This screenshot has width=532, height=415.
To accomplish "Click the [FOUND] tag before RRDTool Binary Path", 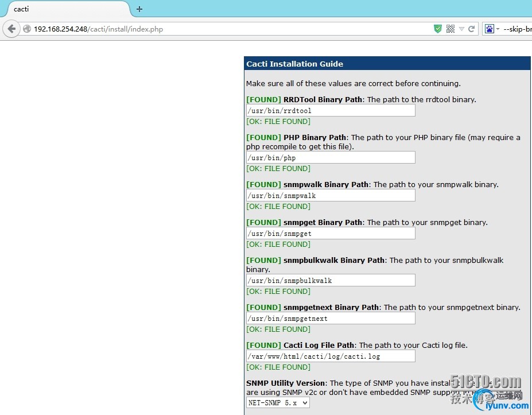I will [263, 99].
